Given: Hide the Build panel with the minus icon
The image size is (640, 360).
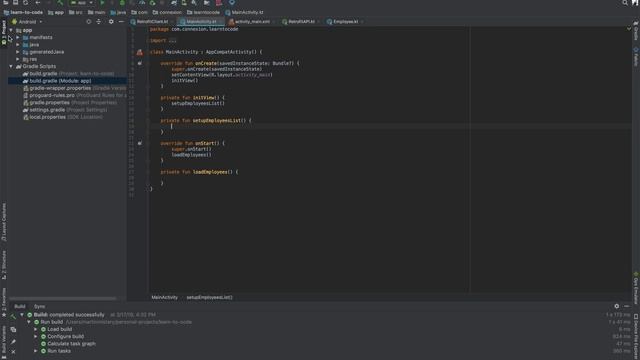Looking at the screenshot, I should (x=627, y=306).
